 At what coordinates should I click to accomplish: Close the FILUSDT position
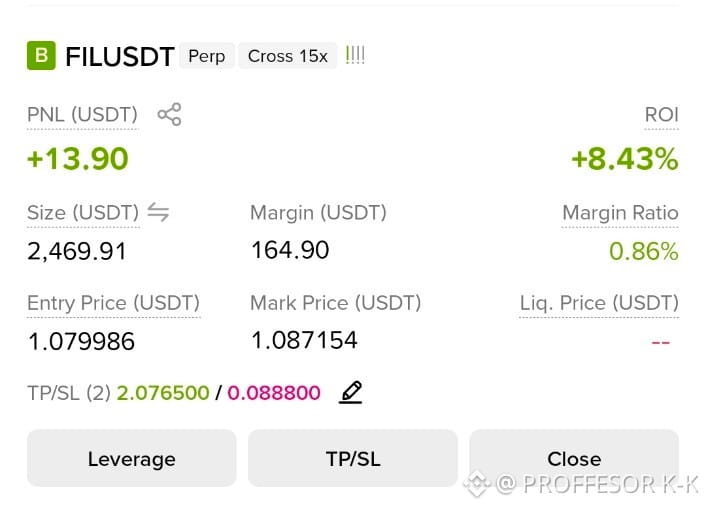574,459
